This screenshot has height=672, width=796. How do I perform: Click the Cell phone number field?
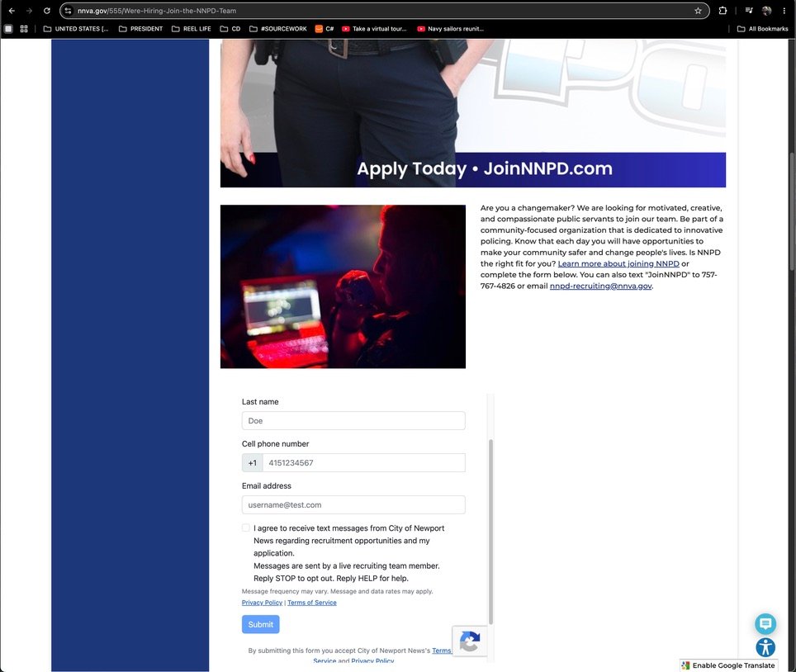363,463
